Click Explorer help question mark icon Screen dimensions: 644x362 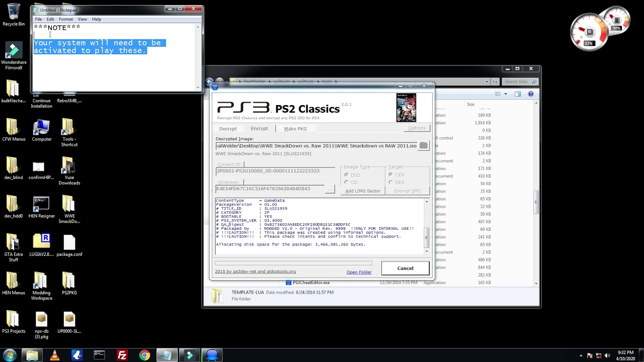[x=530, y=94]
